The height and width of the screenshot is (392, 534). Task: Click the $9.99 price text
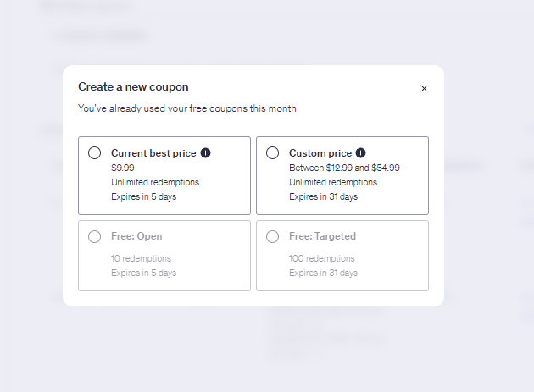coord(123,168)
